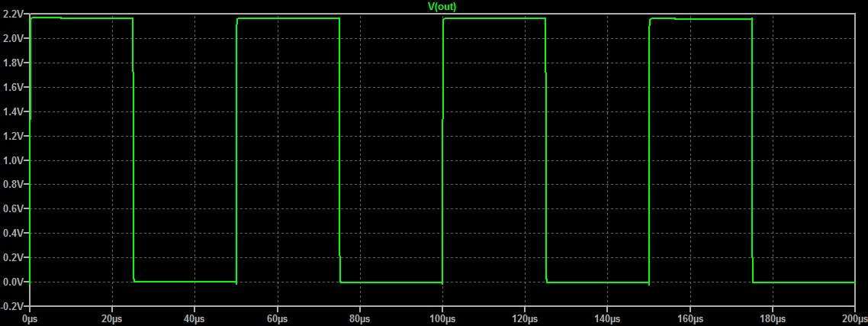Image resolution: width=868 pixels, height=326 pixels.
Task: Click the 120µs time axis label
Action: pos(525,319)
